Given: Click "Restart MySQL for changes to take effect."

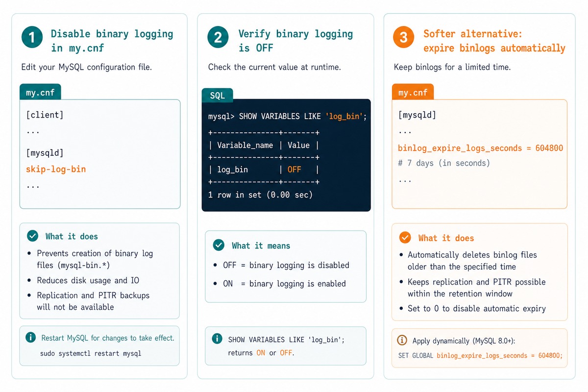Looking at the screenshot, I should [x=108, y=338].
